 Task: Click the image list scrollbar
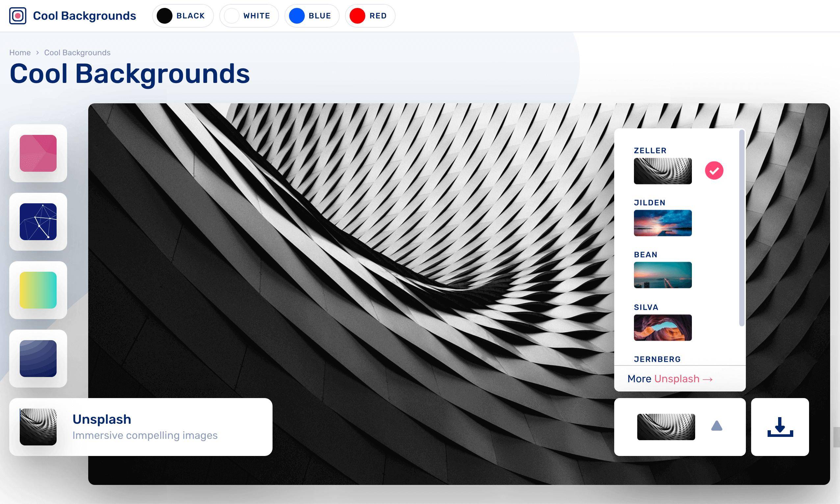[x=742, y=228]
